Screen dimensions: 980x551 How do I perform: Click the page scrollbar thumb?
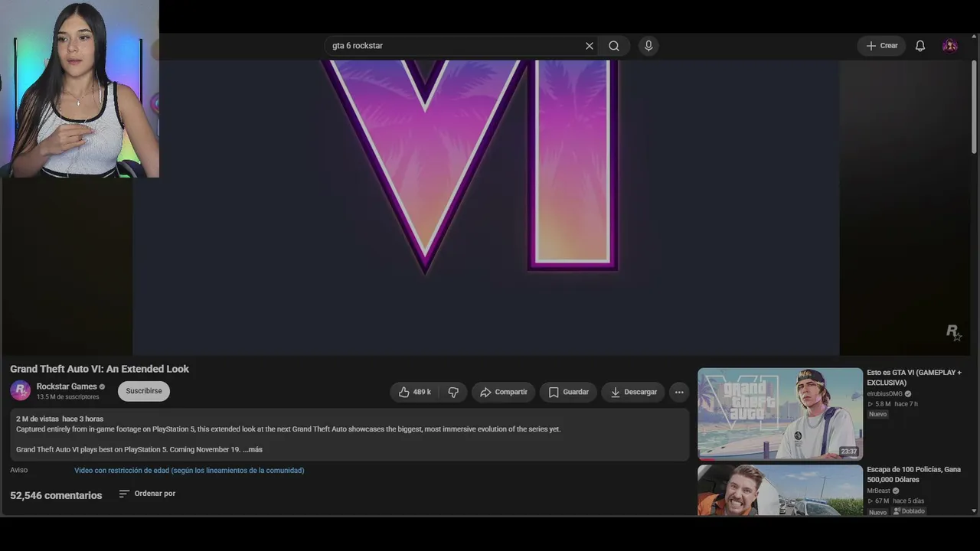coord(974,106)
